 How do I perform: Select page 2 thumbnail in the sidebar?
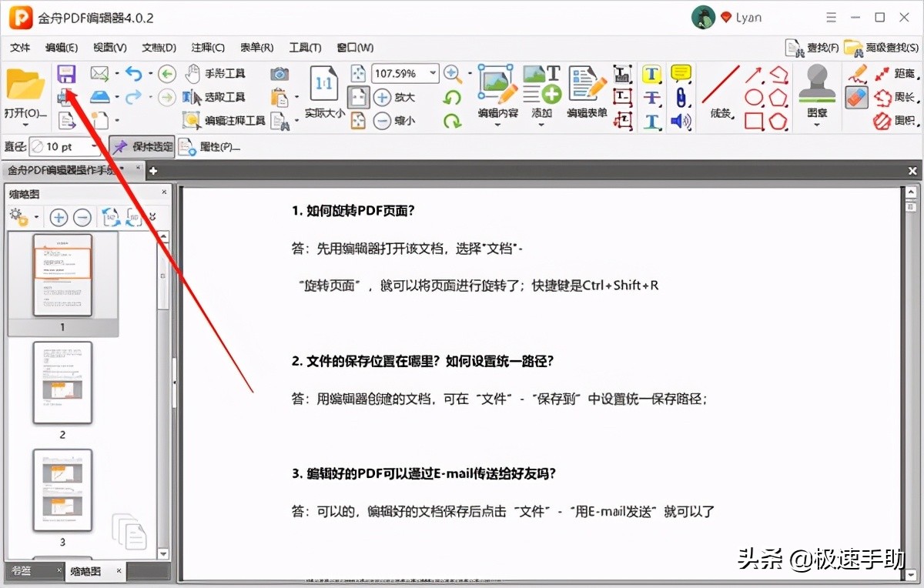click(62, 383)
